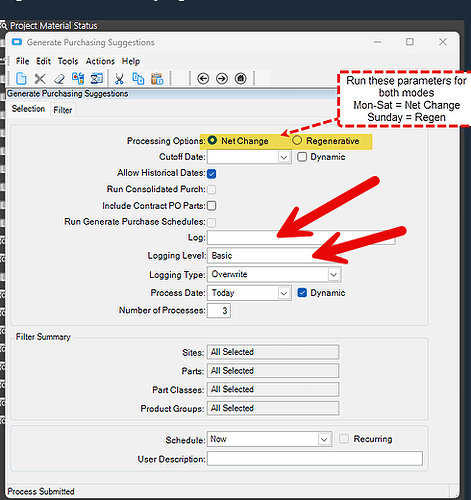Open the File menu

click(x=22, y=61)
